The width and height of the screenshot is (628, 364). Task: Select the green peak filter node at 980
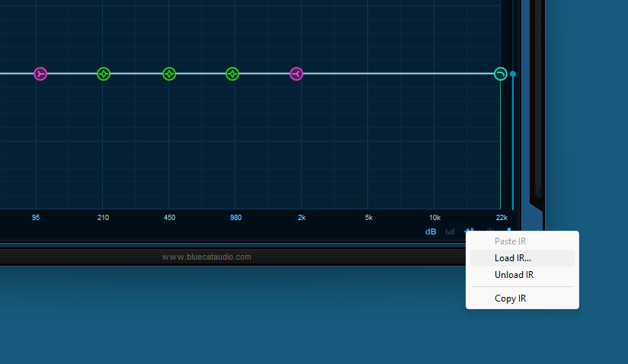(232, 74)
